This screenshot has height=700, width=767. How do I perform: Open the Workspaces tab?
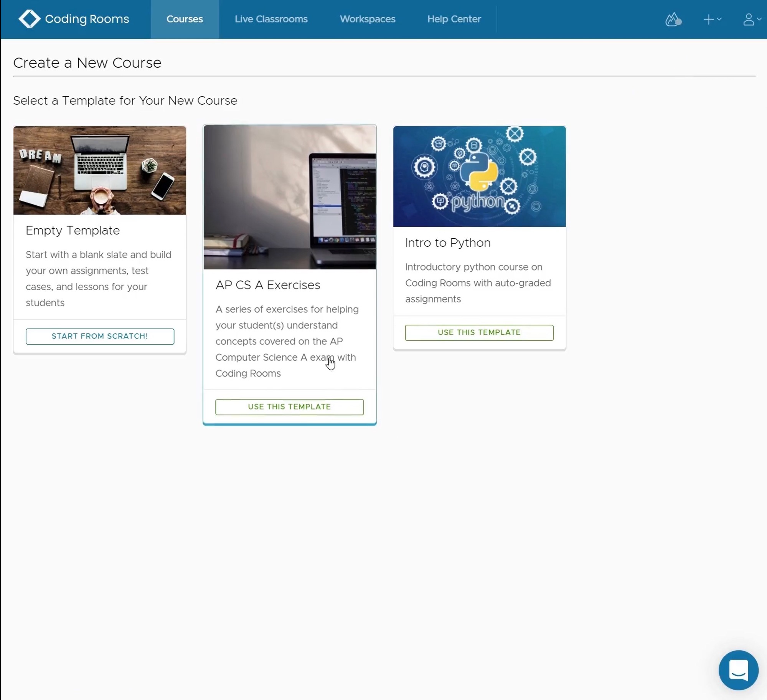coord(367,19)
